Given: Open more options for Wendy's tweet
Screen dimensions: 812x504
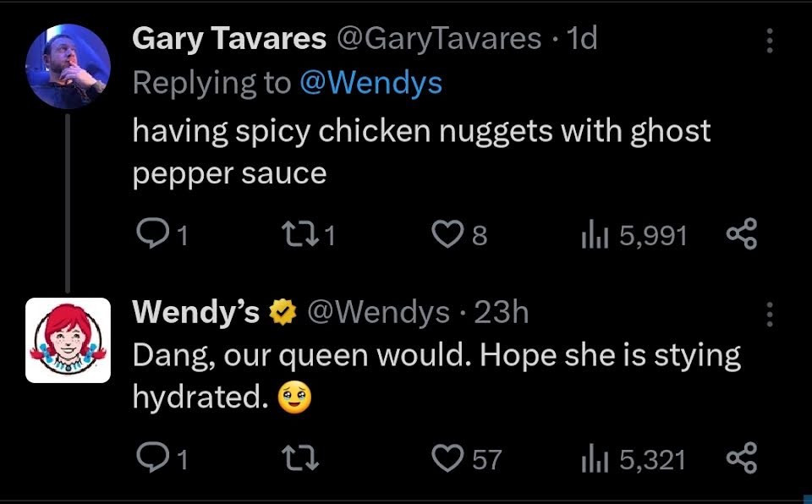Looking at the screenshot, I should tap(769, 314).
